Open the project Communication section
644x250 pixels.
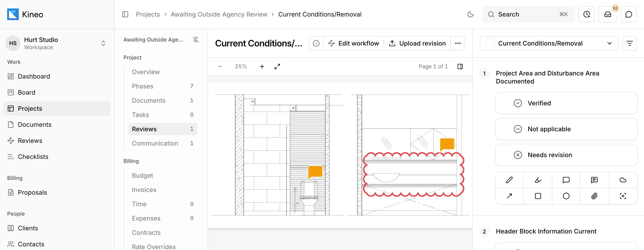point(163,143)
